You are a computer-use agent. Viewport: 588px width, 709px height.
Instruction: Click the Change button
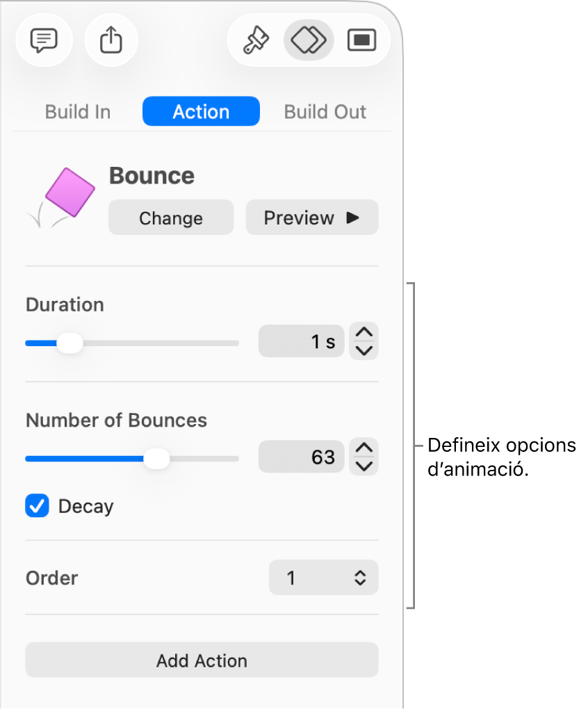point(171,218)
